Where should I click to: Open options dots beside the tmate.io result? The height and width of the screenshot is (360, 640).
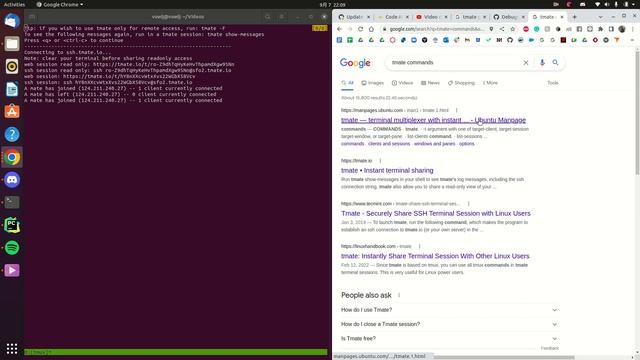380,161
